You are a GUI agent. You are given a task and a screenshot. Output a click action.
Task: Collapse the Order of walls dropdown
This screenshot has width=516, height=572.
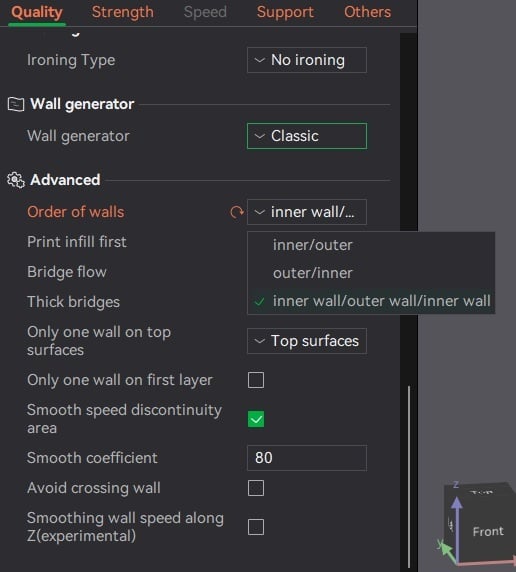[x=307, y=212]
